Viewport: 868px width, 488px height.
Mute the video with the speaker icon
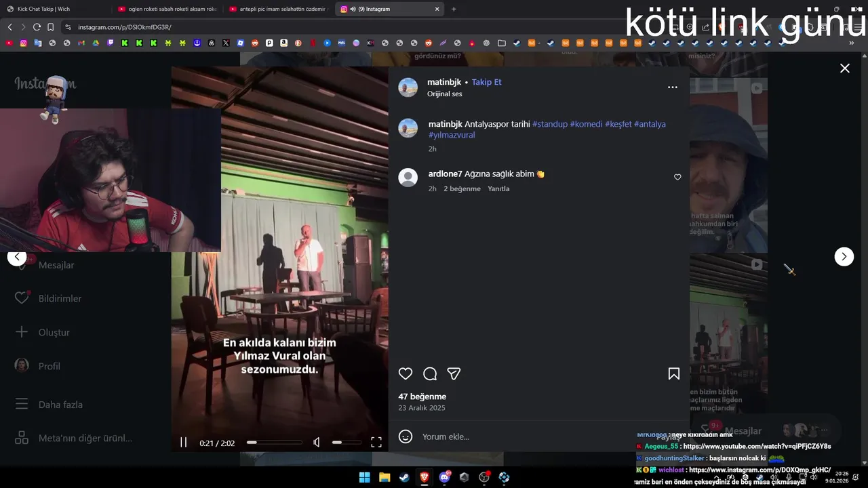point(317,443)
